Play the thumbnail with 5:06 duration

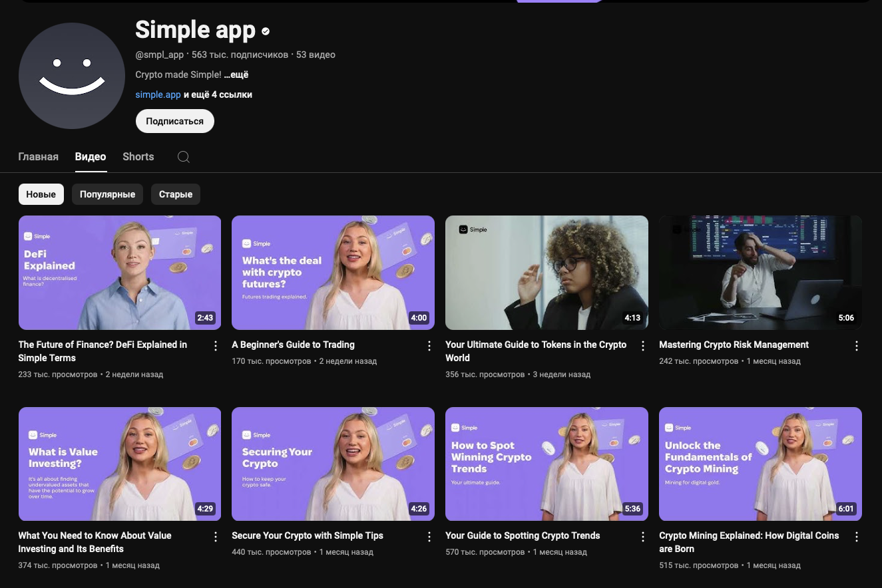[x=760, y=273]
